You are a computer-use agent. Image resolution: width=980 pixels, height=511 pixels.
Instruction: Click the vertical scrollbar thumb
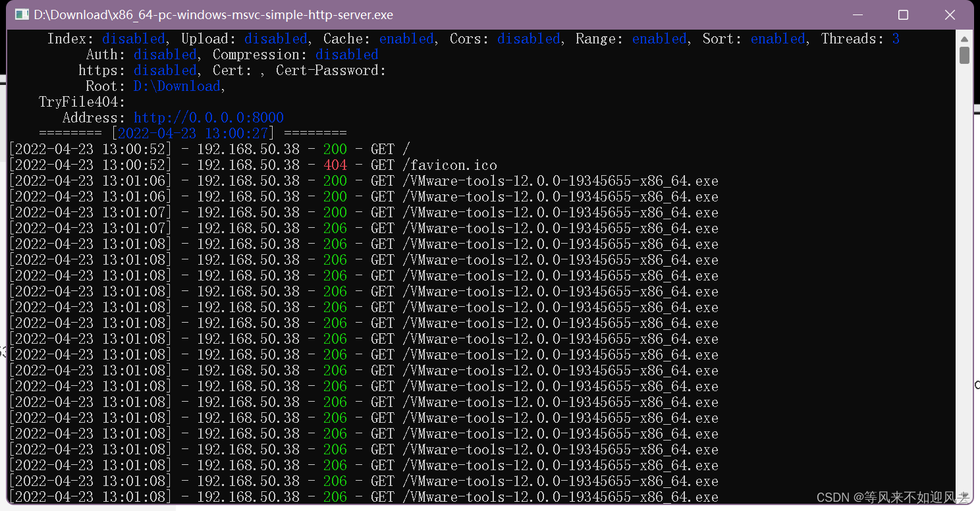[x=964, y=55]
